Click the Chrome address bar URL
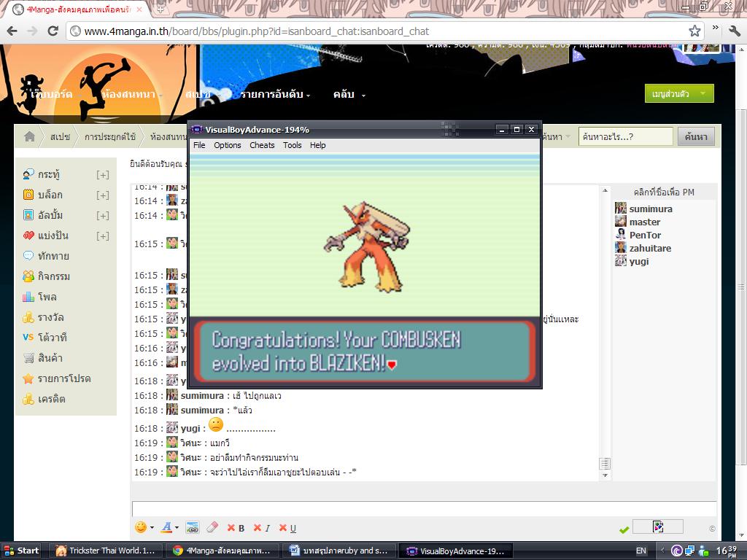 pos(256,31)
